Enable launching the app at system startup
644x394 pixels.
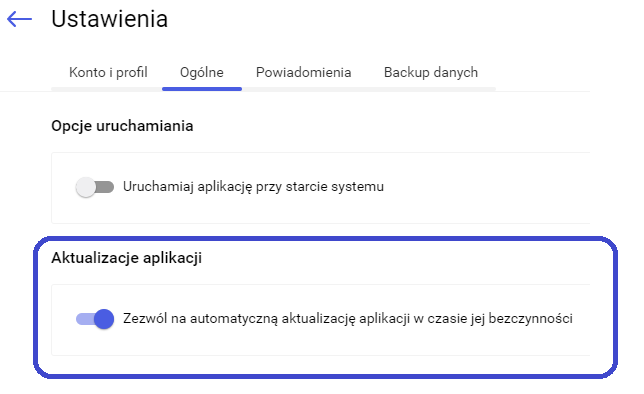[95, 187]
